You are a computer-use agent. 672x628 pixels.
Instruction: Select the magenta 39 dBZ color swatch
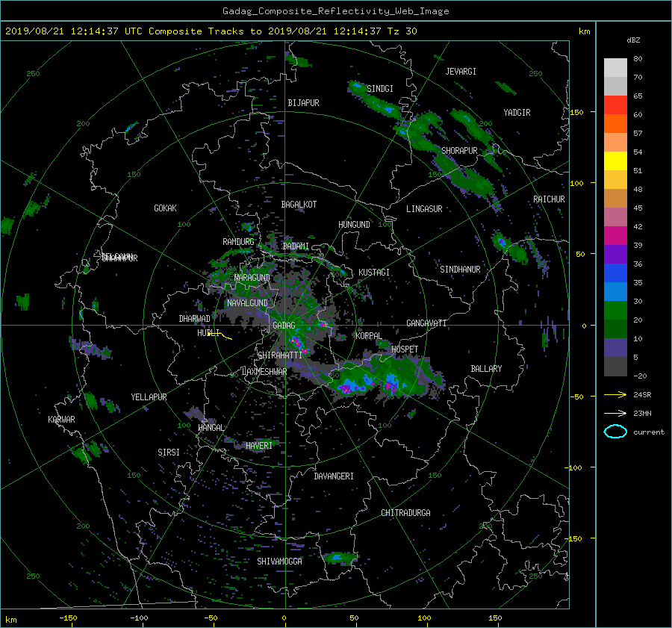pos(615,236)
